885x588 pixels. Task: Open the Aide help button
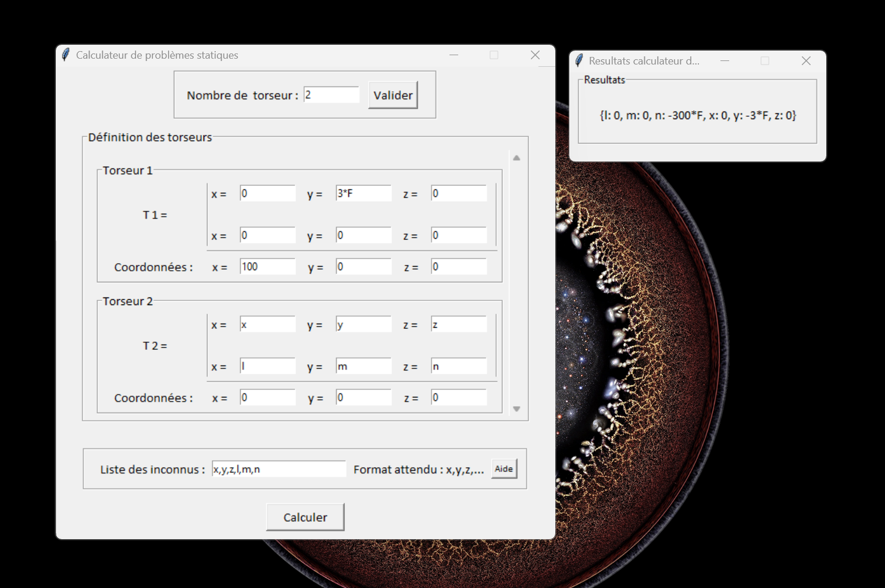[x=504, y=469]
